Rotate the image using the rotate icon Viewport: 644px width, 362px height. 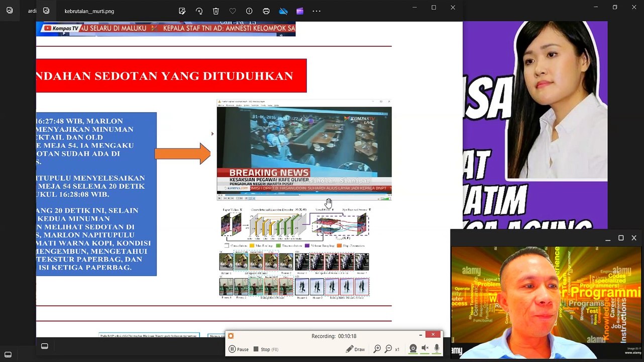(x=199, y=11)
